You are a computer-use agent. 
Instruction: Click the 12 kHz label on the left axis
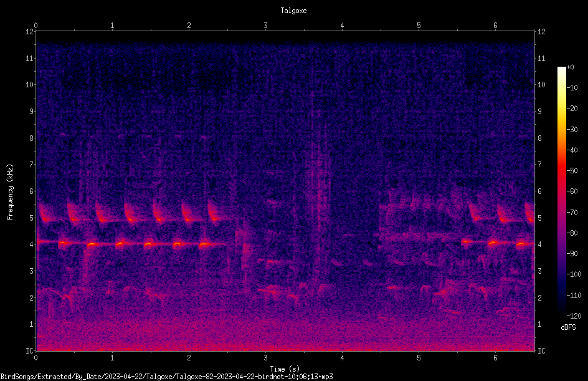coord(29,32)
